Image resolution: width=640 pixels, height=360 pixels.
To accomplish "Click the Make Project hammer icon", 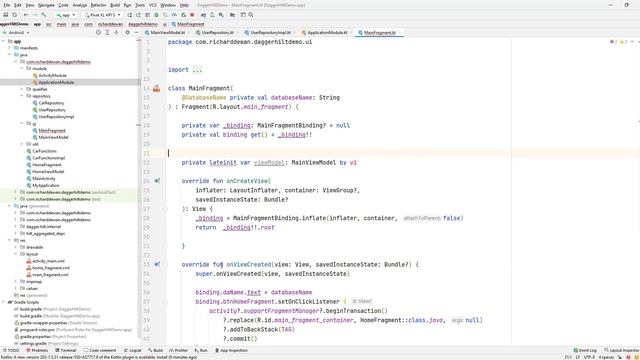I will [44, 15].
